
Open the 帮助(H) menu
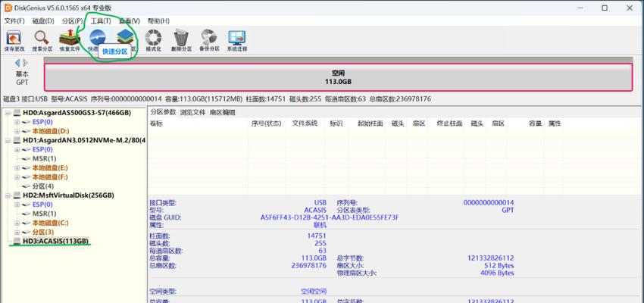pyautogui.click(x=158, y=21)
